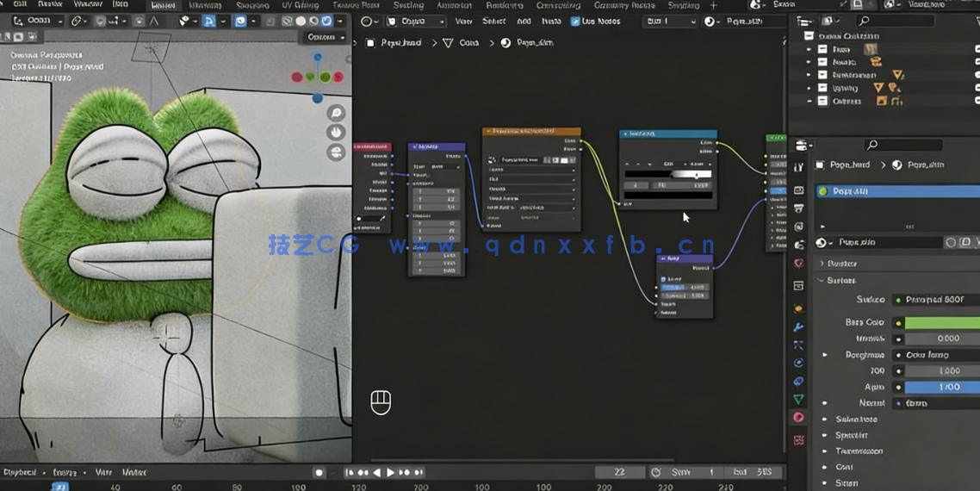Open the shading options dropdown arrow
This screenshot has width=980, height=491.
[339, 22]
